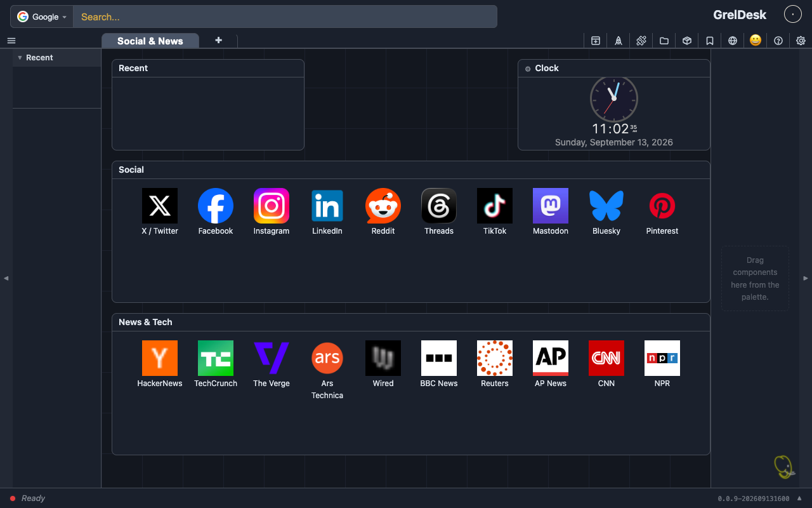The image size is (812, 508).
Task: Add a new tab with the plus button
Action: (x=219, y=40)
